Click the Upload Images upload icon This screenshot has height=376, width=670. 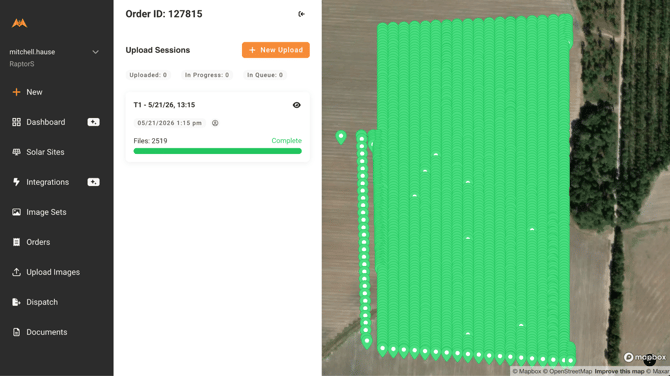[x=16, y=272]
